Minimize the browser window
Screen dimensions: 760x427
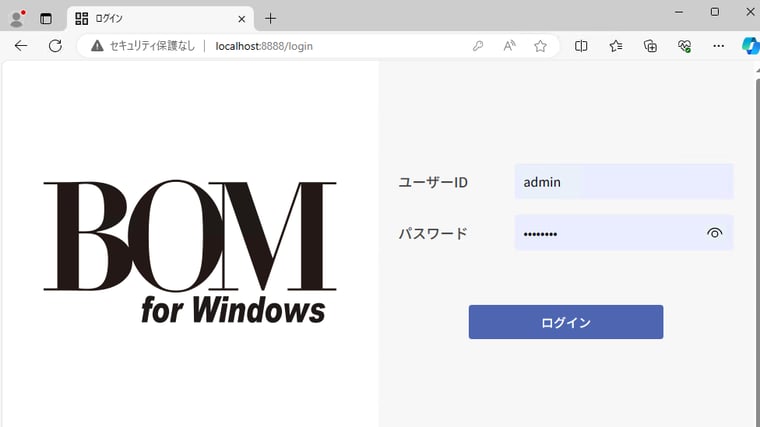(679, 12)
